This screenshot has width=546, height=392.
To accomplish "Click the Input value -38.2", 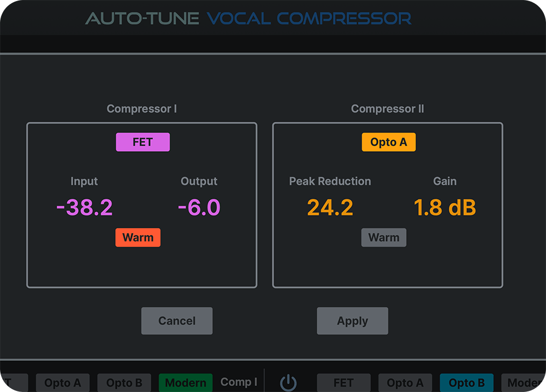I will 84,207.
